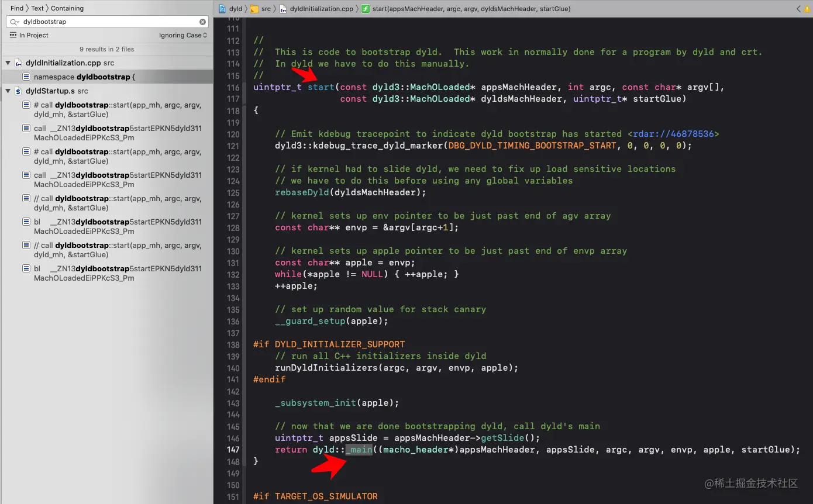
Task: Select first 'bl __ZN13dyldbootstrap5start' result
Action: coord(107,226)
